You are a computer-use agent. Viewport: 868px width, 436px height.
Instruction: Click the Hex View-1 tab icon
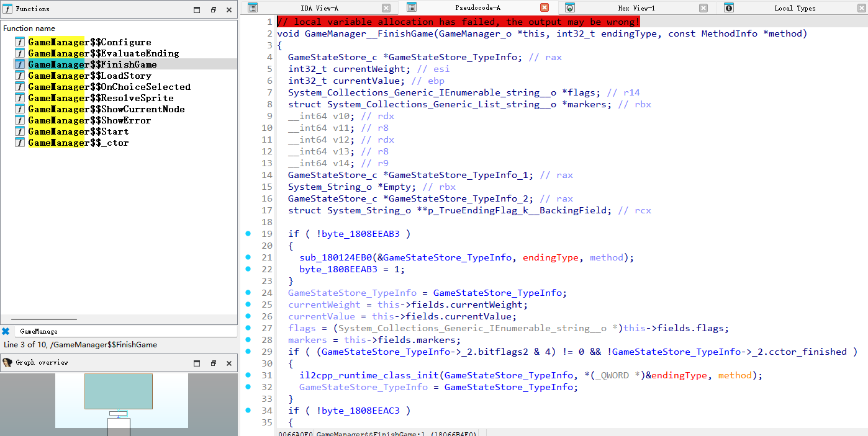click(570, 8)
